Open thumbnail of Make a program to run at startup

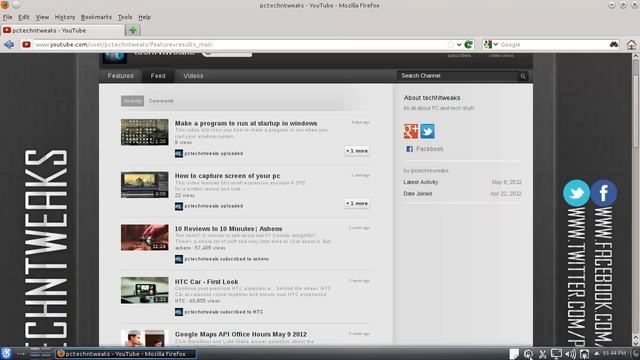[x=144, y=132]
